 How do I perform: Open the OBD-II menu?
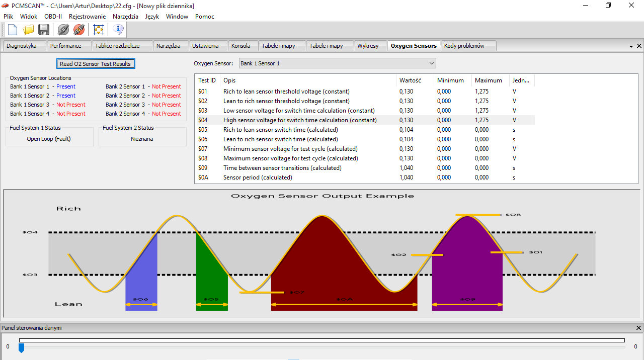(x=53, y=17)
